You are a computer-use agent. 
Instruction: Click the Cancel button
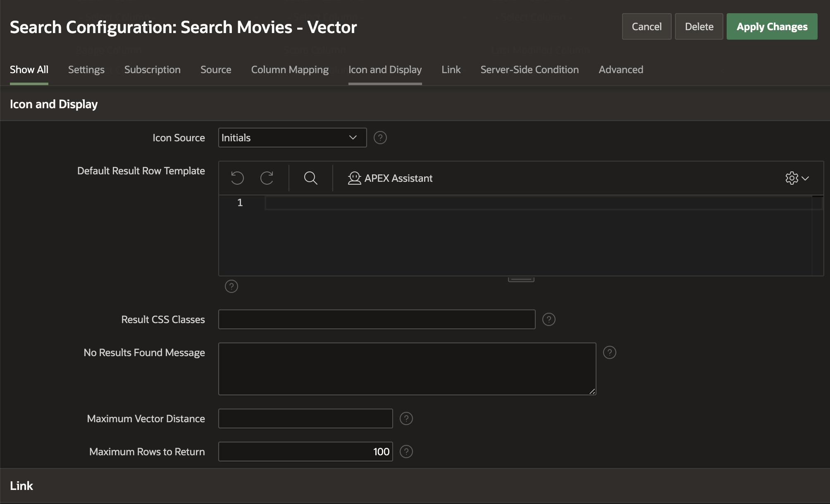point(646,26)
